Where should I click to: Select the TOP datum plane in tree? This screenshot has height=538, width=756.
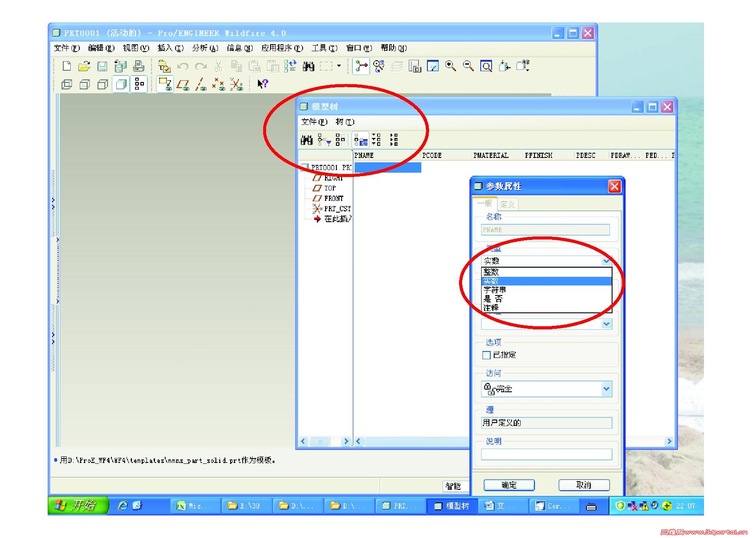(330, 188)
